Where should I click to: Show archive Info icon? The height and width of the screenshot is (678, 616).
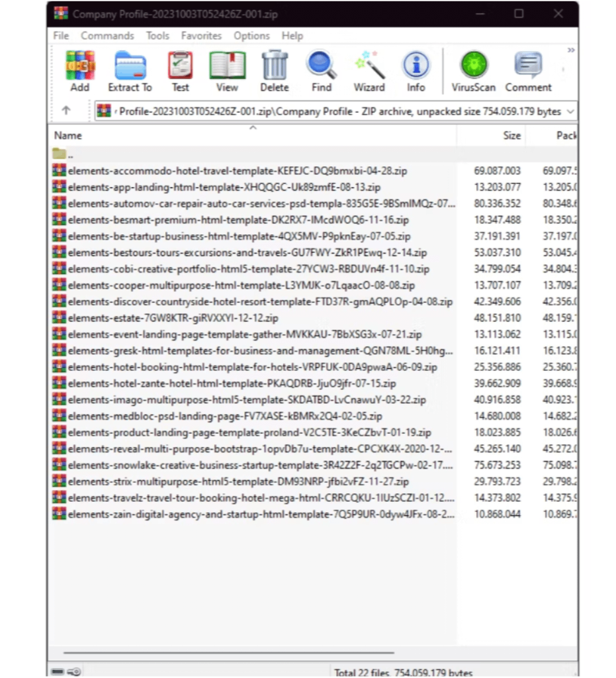[x=416, y=72]
